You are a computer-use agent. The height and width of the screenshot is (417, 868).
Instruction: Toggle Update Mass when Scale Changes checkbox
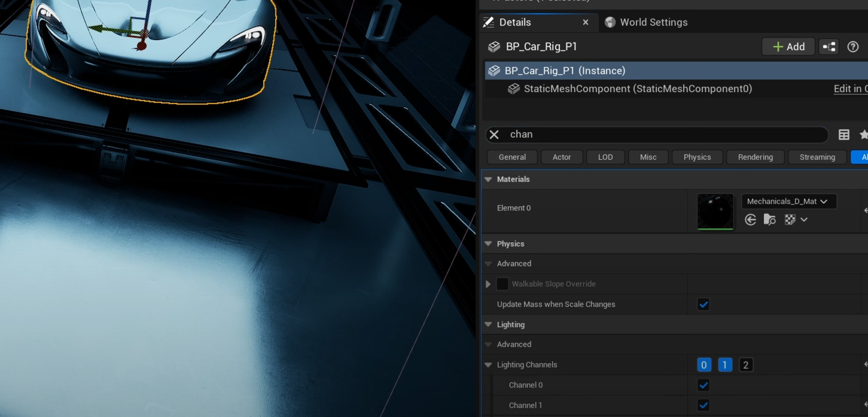coord(703,305)
